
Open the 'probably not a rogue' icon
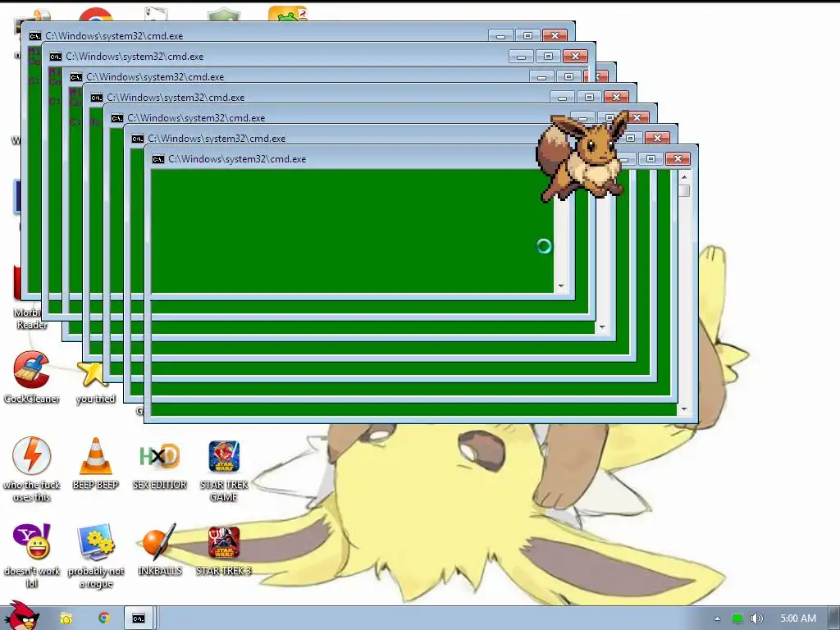(x=96, y=555)
